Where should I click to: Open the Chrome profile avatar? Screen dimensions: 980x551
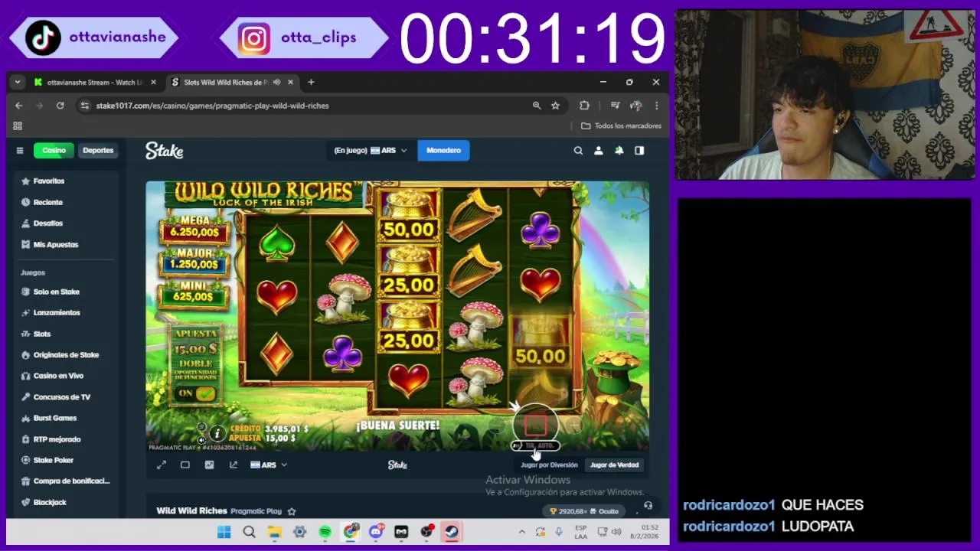[635, 106]
